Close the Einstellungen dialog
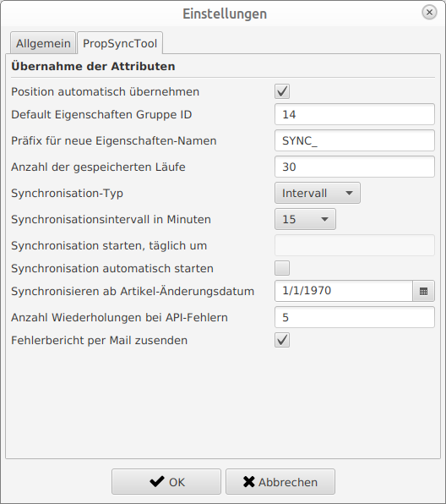Screen dimensions: 446x504 (x=429, y=13)
